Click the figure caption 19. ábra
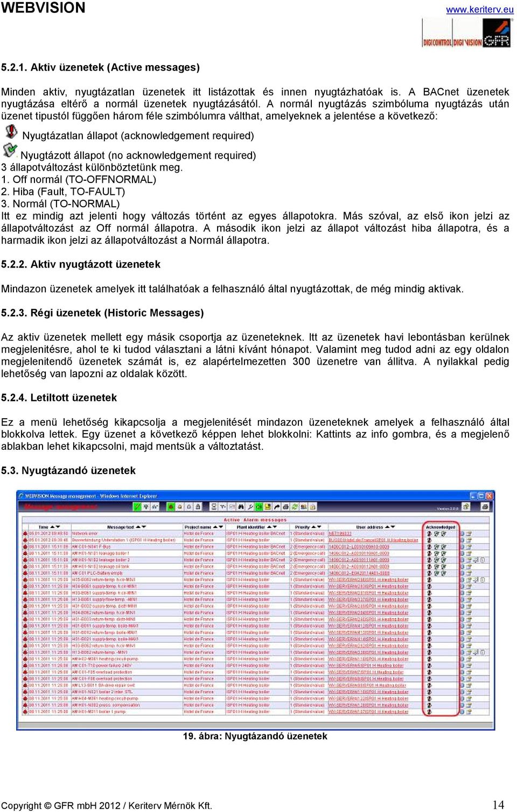Viewport: 517px width, 812px height. click(255, 736)
